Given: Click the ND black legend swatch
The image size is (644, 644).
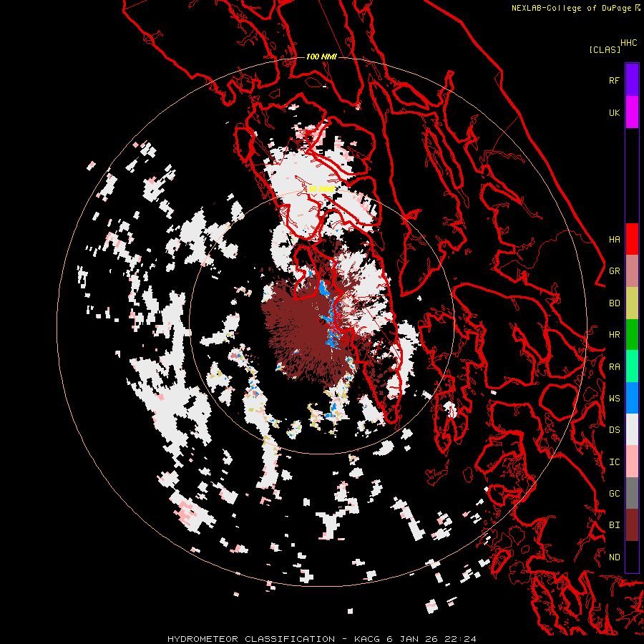Looking at the screenshot, I should click(x=632, y=557).
